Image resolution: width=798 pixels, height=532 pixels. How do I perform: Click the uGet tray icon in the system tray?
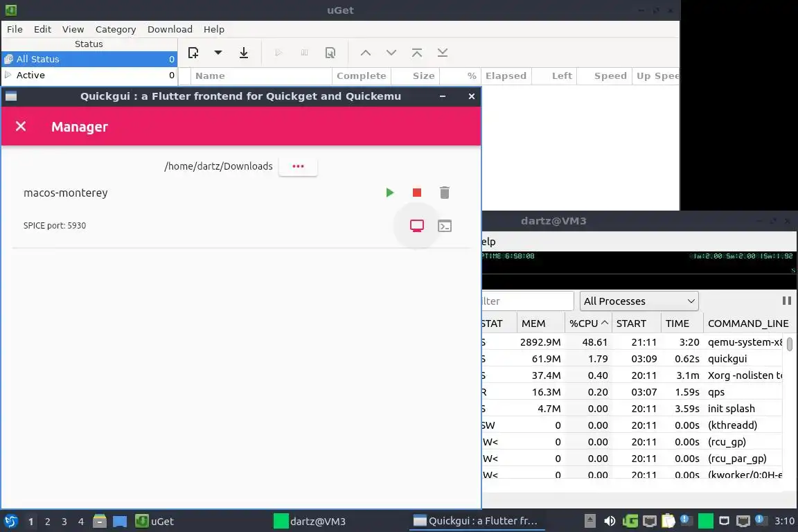[x=630, y=521]
